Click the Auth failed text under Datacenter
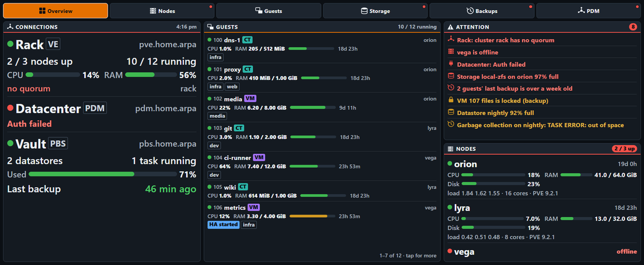The width and height of the screenshot is (644, 265). 29,123
